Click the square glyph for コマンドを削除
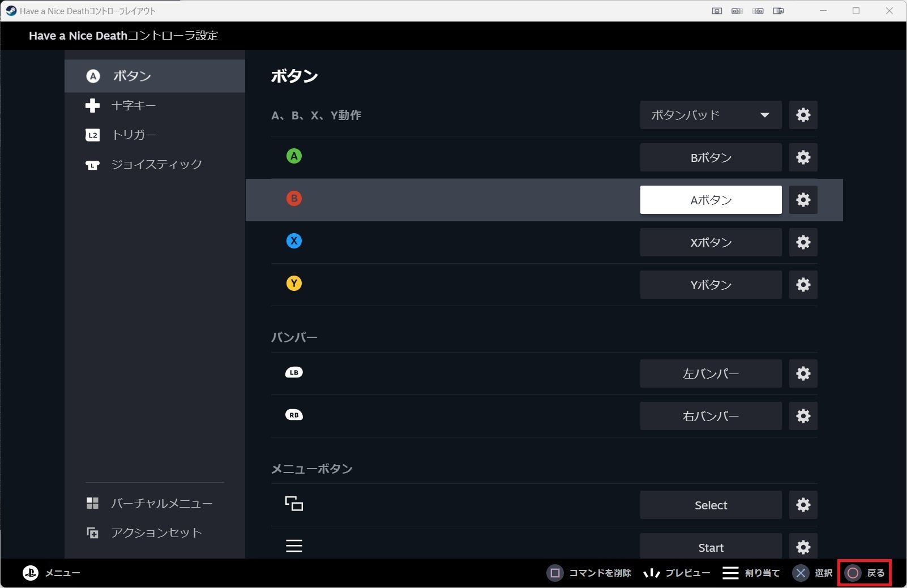This screenshot has height=588, width=907. pos(555,573)
